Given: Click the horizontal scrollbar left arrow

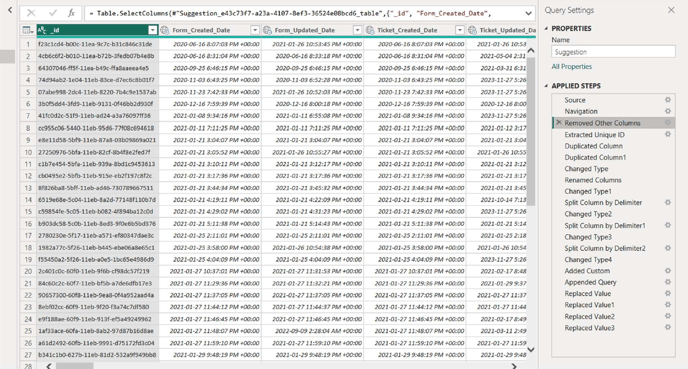Looking at the screenshot, I should tap(49, 366).
